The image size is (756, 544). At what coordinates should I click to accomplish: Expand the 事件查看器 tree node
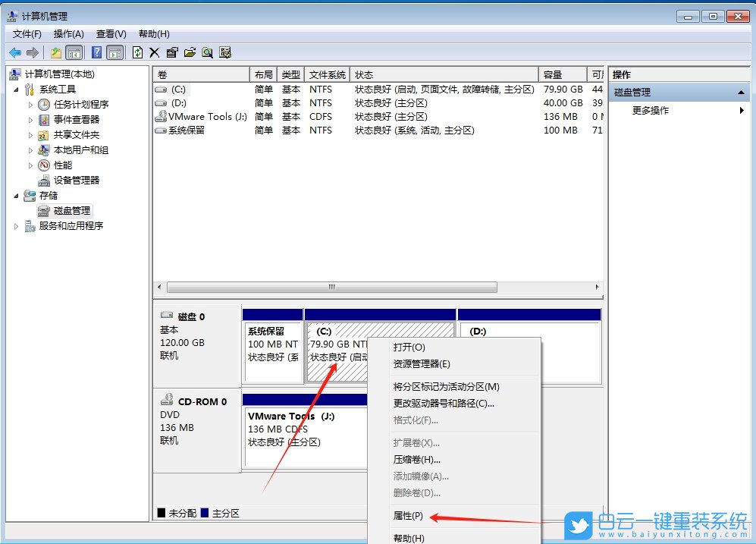(x=30, y=119)
